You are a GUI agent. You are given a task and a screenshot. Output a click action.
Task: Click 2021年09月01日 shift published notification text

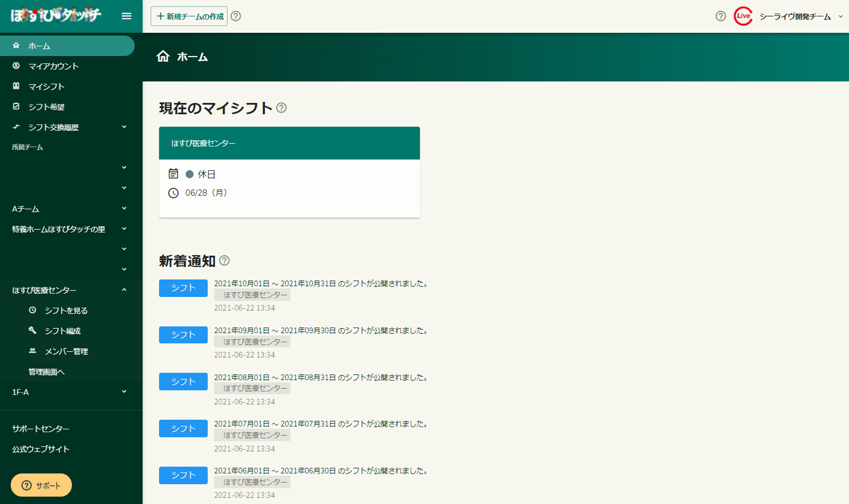[322, 331]
